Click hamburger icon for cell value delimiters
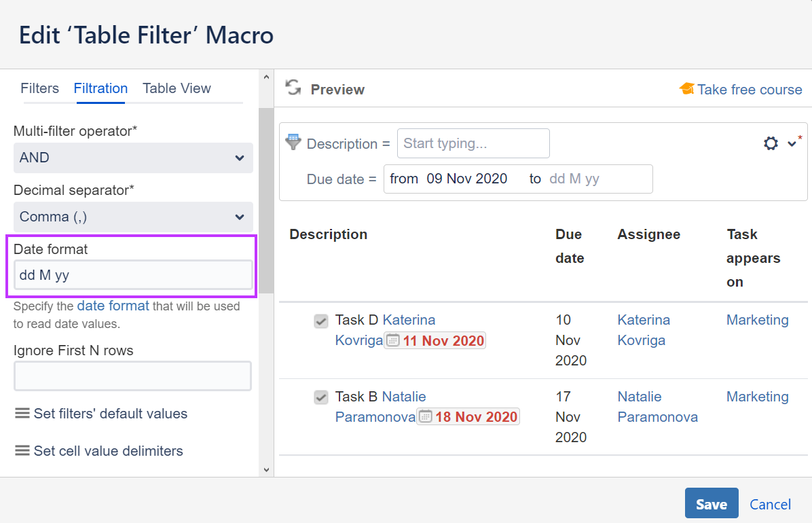The image size is (812, 523). (x=22, y=450)
